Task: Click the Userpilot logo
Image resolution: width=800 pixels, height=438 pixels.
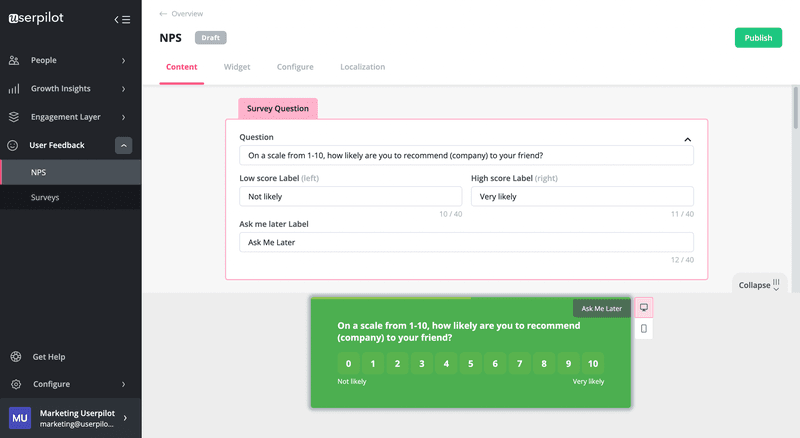Action: pyautogui.click(x=36, y=18)
